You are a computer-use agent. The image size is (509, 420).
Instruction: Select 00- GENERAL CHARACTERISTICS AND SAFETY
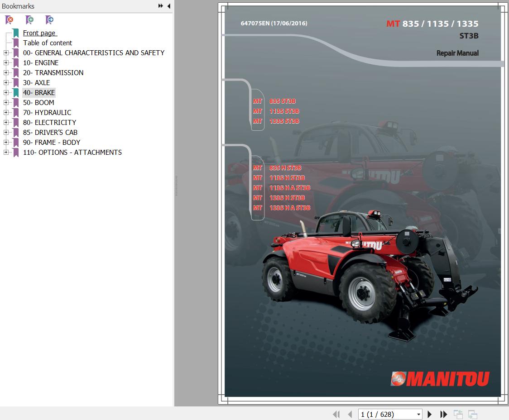(93, 52)
